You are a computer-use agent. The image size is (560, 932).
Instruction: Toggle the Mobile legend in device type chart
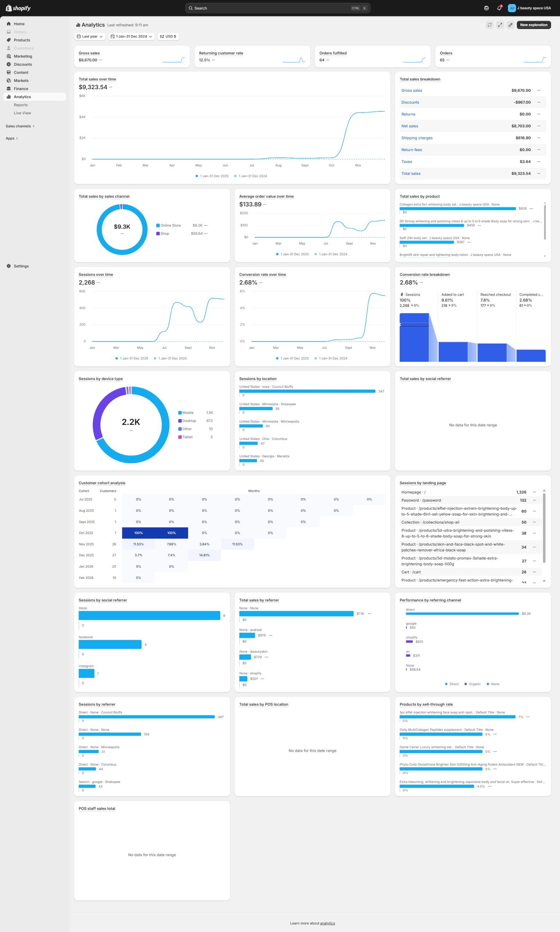[186, 412]
